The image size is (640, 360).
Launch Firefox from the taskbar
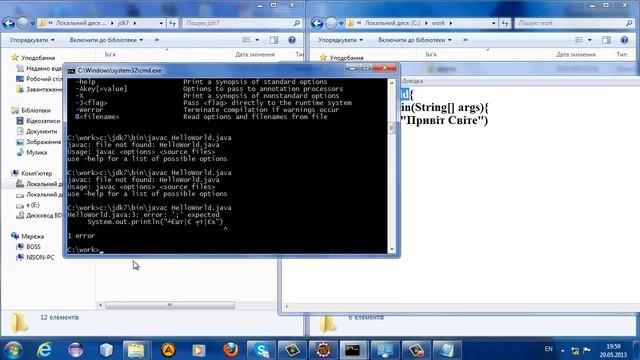231,350
